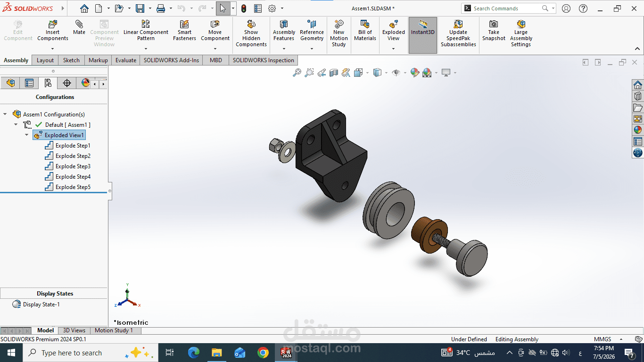Create a new document with the New icon
Viewport: 644px width, 362px height.
click(99, 8)
